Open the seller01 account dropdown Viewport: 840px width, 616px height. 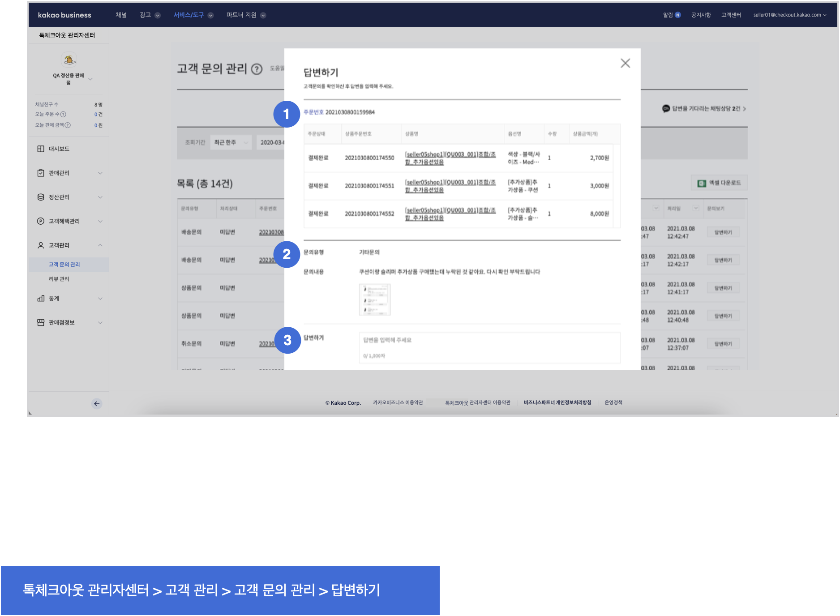[789, 15]
